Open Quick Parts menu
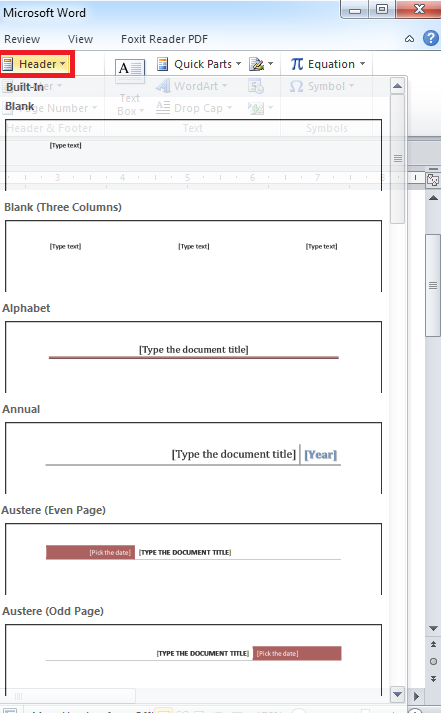Screen dimensions: 441x713 199,64
